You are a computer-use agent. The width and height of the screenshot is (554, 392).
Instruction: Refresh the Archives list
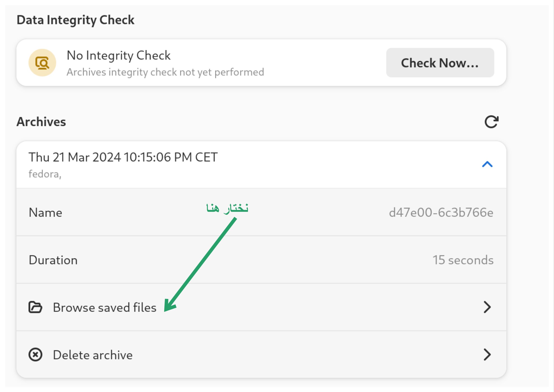(x=491, y=122)
